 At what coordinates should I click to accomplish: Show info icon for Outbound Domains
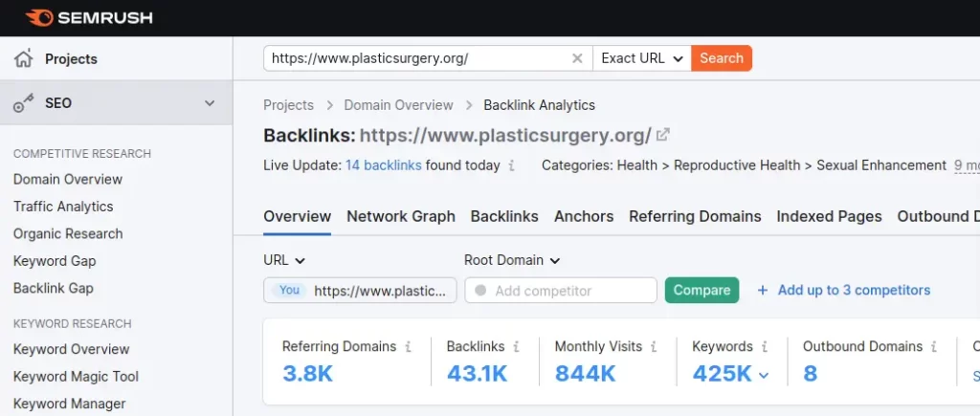coord(934,346)
